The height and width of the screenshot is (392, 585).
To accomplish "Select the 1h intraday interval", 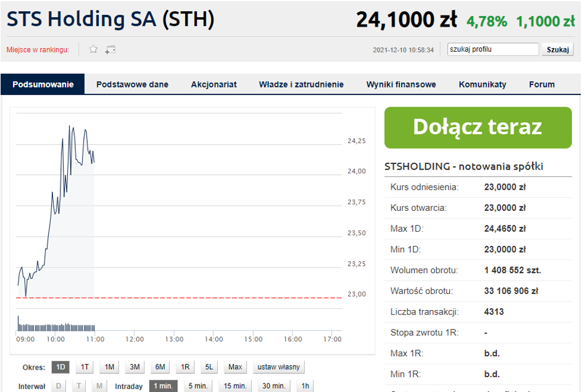I will click(x=305, y=386).
